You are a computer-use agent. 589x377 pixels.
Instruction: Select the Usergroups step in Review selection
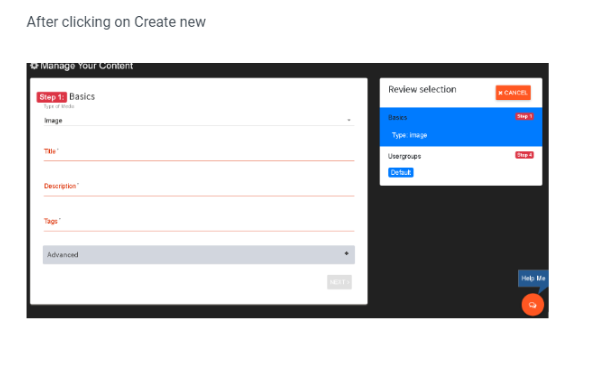[461, 166]
